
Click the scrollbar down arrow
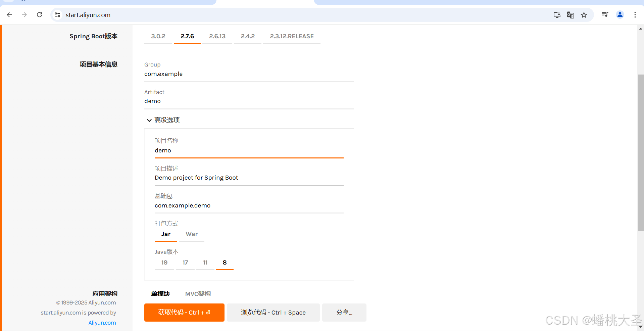[641, 327]
